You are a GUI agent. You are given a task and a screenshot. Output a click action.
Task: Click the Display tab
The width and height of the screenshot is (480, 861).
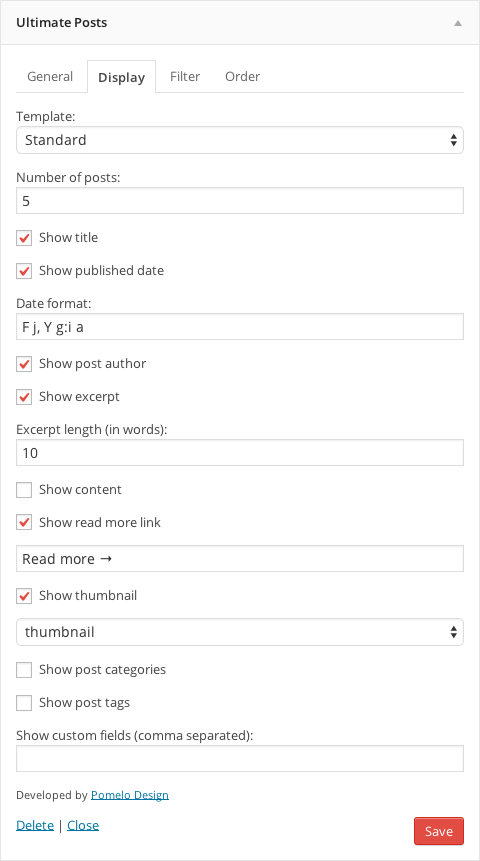(x=121, y=77)
